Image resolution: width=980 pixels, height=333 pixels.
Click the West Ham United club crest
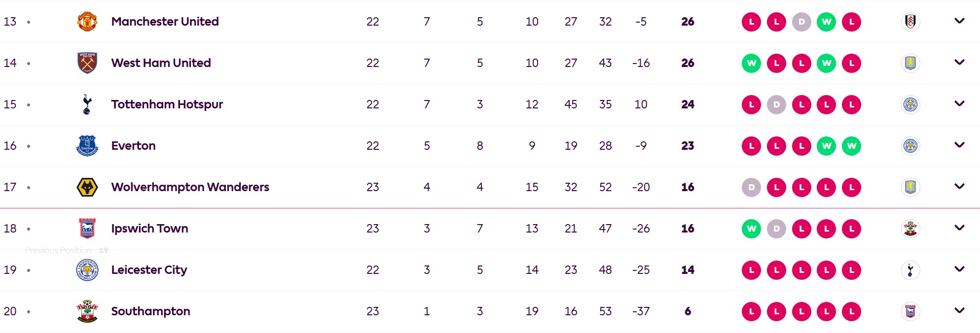[x=87, y=63]
